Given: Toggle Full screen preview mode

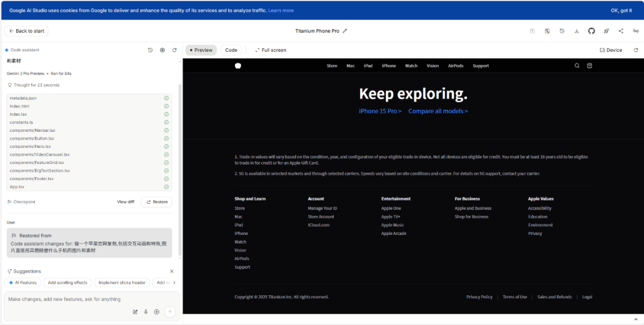Looking at the screenshot, I should [x=270, y=50].
